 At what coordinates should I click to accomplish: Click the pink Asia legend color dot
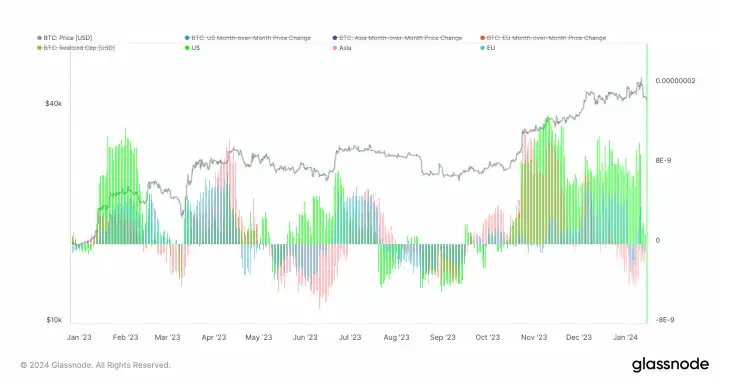[x=335, y=48]
